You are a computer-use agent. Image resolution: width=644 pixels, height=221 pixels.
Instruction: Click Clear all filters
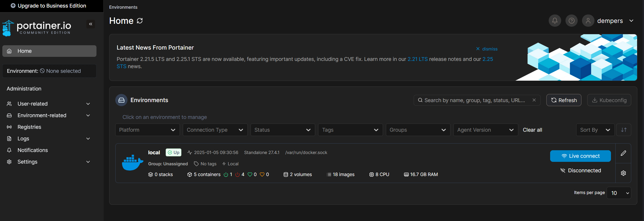tap(532, 130)
